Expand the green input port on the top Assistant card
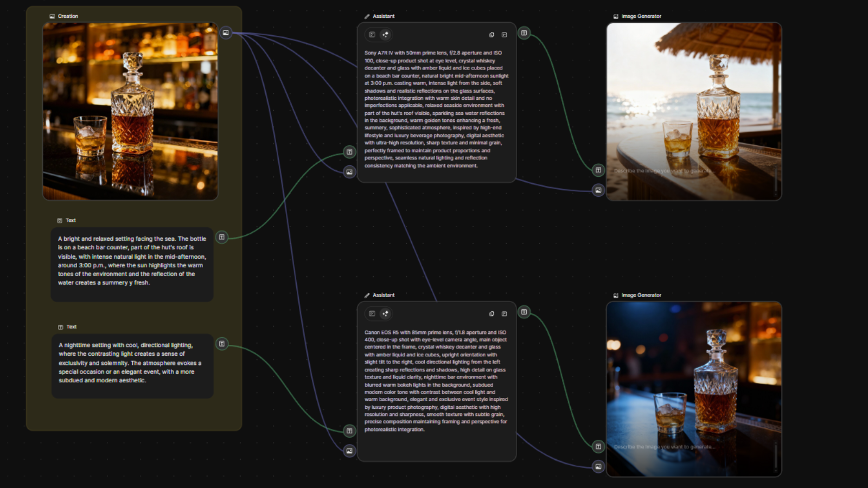Image resolution: width=868 pixels, height=488 pixels. click(x=349, y=152)
